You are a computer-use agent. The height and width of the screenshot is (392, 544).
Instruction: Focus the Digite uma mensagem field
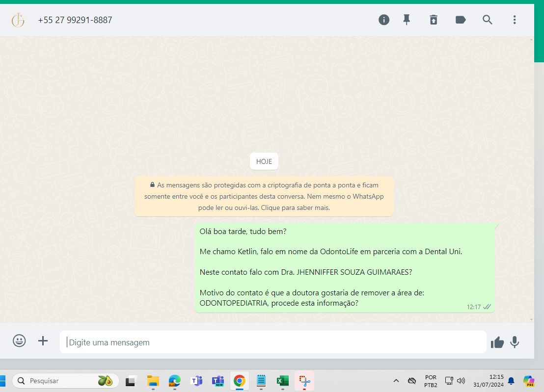[x=273, y=342]
